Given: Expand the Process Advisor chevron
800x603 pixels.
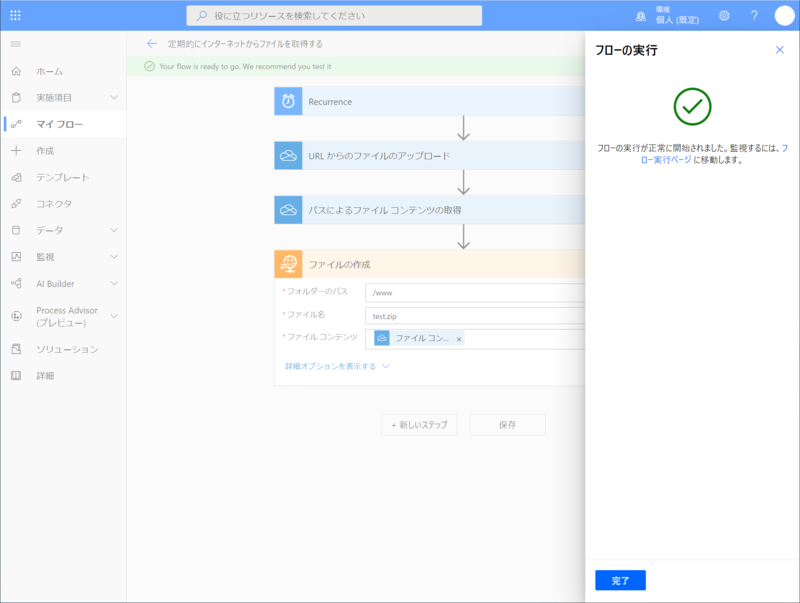Looking at the screenshot, I should point(114,316).
